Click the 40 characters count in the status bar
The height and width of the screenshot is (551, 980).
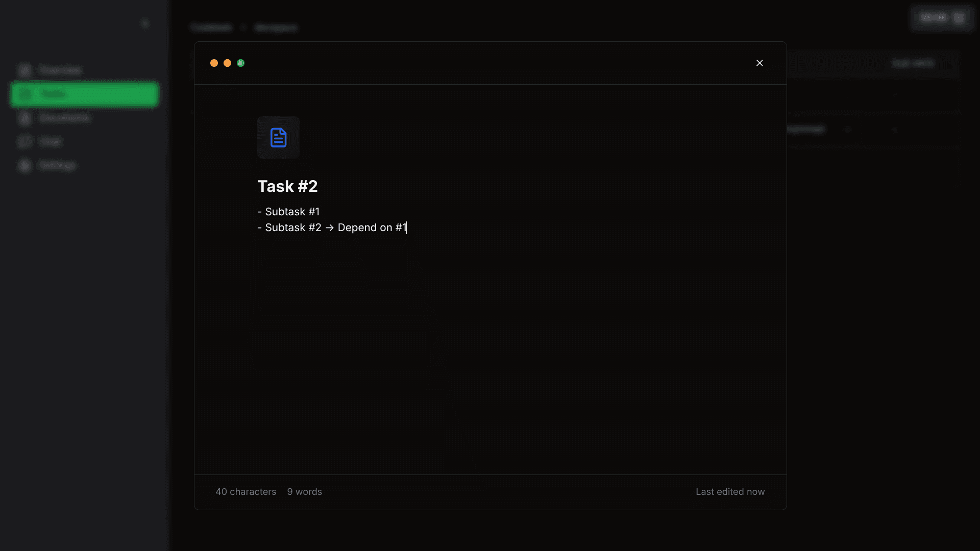246,491
